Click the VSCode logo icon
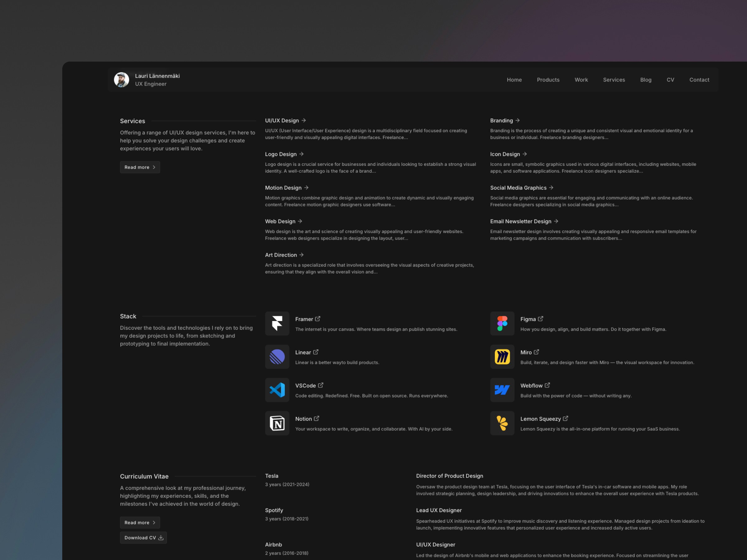Viewport: 747px width, 560px height. click(x=277, y=390)
